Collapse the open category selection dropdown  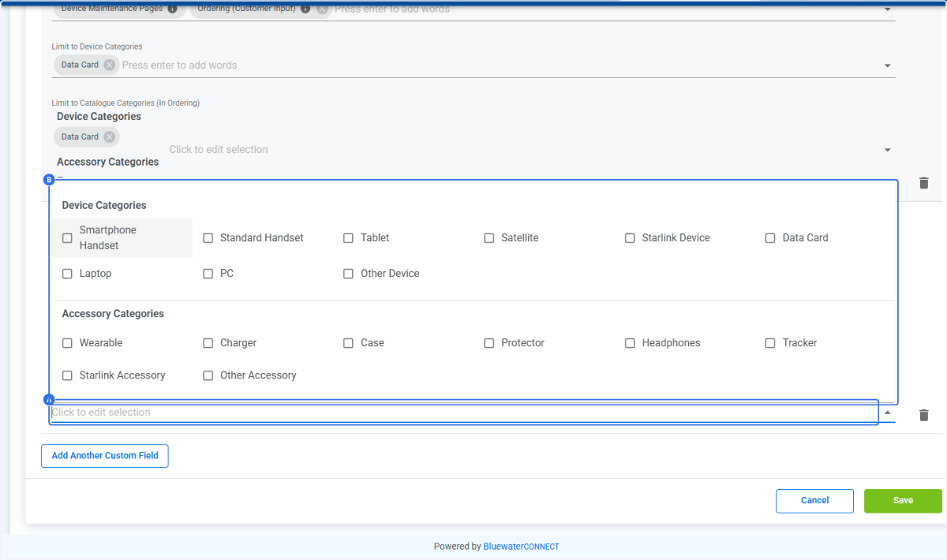(887, 412)
